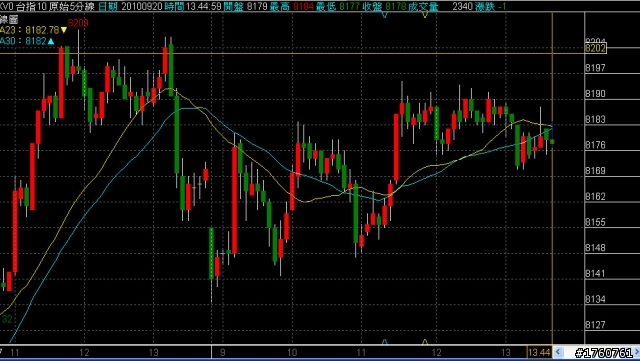Click the green low value 8177

[x=350, y=7]
